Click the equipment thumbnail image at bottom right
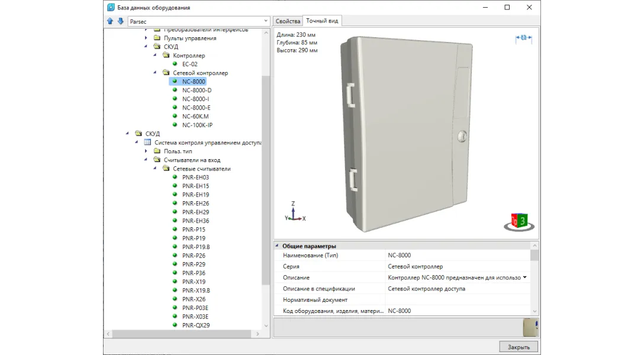644x355 pixels. coord(530,328)
